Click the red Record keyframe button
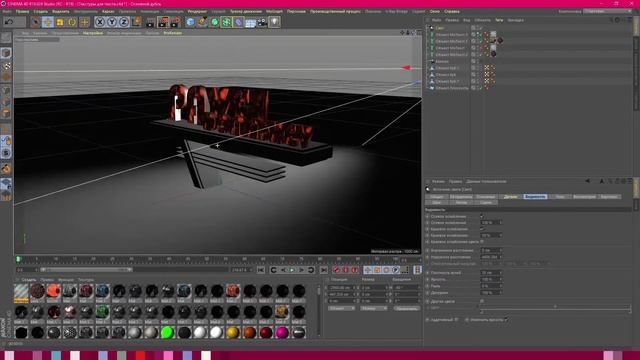Image resolution: width=640 pixels, height=360 pixels. 337,270
